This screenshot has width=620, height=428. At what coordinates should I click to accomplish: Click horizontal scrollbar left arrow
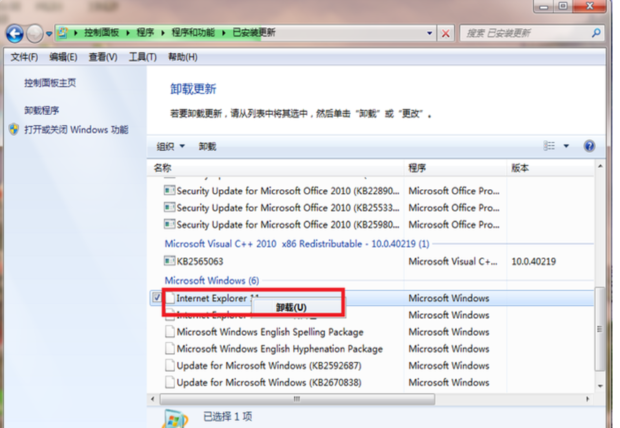pyautogui.click(x=153, y=399)
